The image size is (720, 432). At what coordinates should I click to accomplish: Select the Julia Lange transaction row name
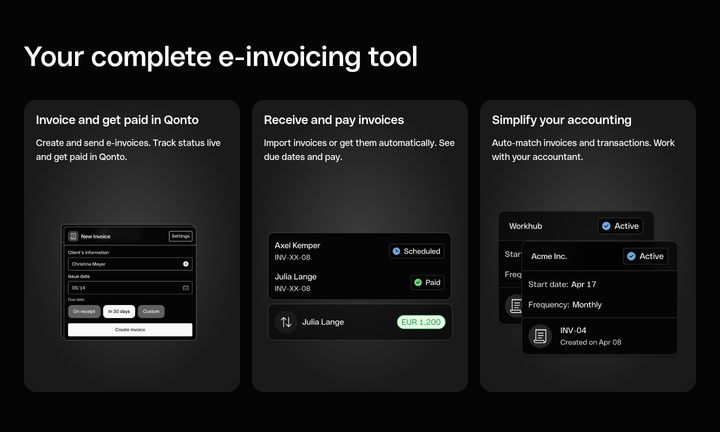pos(323,322)
